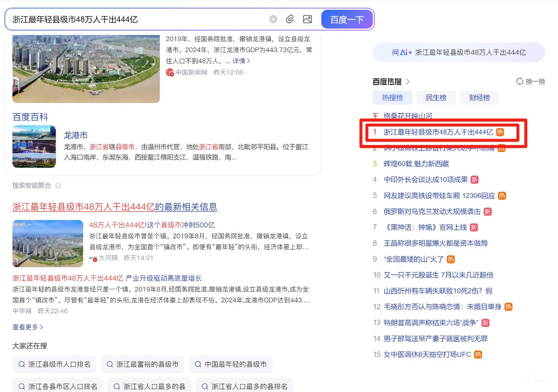The height and width of the screenshot is (392, 558).
Task: Open hot search 山西忻州有车辆失联
Action: coord(438,291)
